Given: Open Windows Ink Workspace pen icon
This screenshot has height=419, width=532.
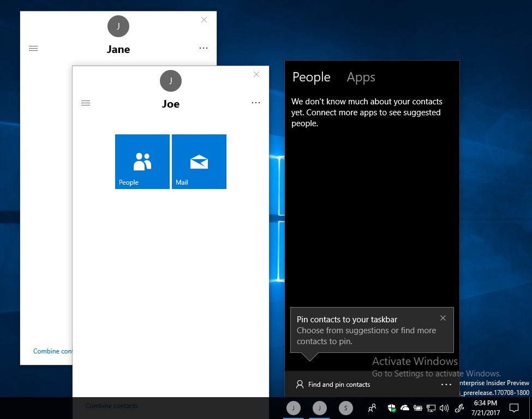Looking at the screenshot, I should click(459, 408).
